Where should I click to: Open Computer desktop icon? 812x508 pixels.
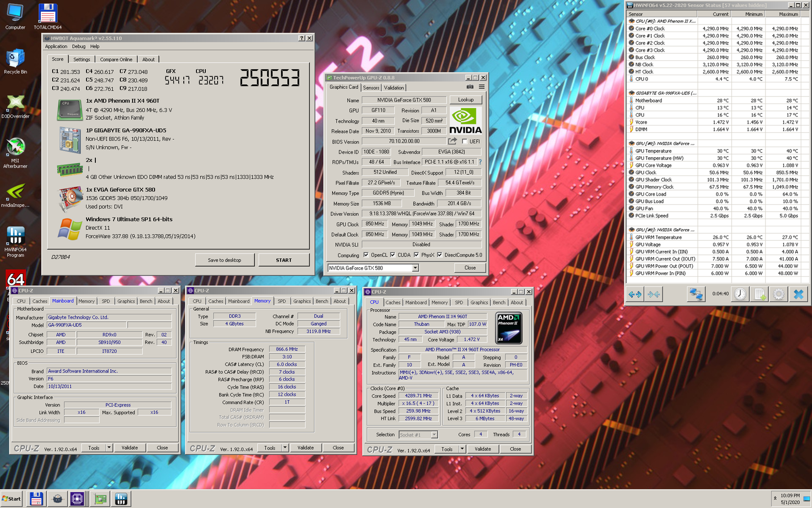point(15,17)
